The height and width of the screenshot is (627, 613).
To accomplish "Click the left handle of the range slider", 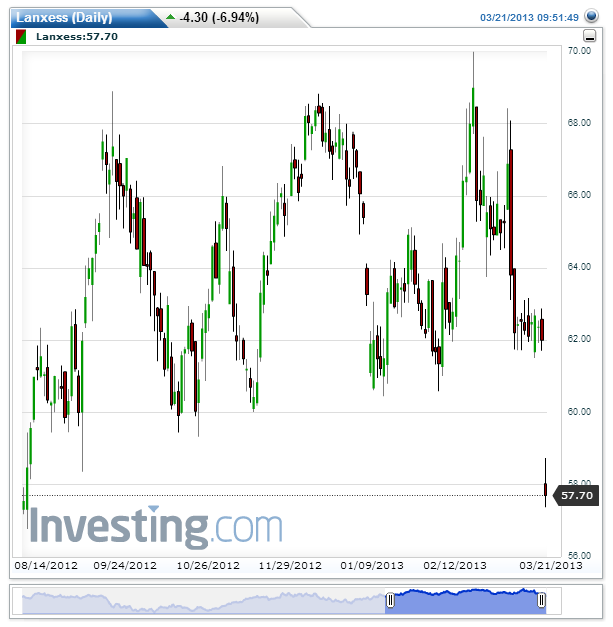I will tap(390, 600).
